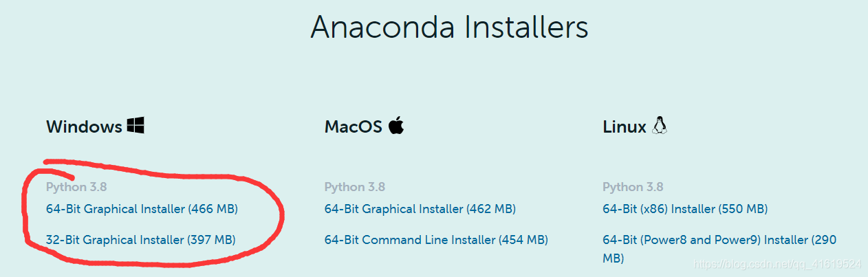The height and width of the screenshot is (277, 868).
Task: Download Windows 64-Bit Graphical Installer (466 MB)
Action: (x=142, y=208)
